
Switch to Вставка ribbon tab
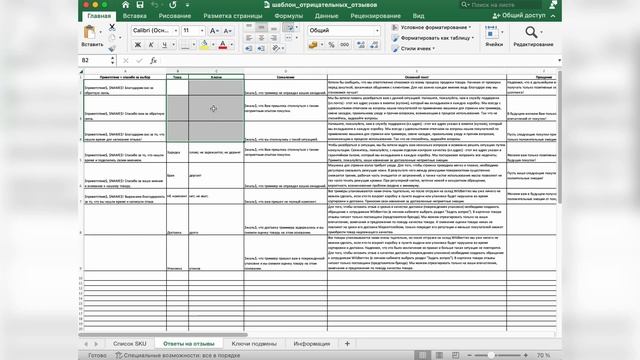[135, 16]
